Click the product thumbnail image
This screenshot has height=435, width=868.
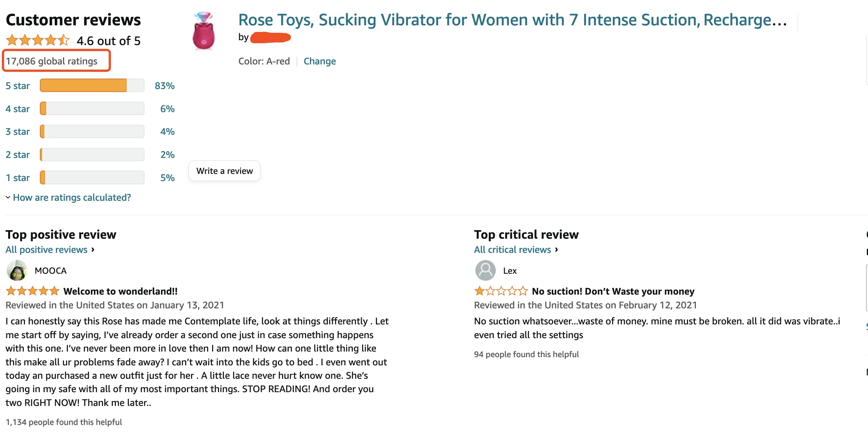203,31
